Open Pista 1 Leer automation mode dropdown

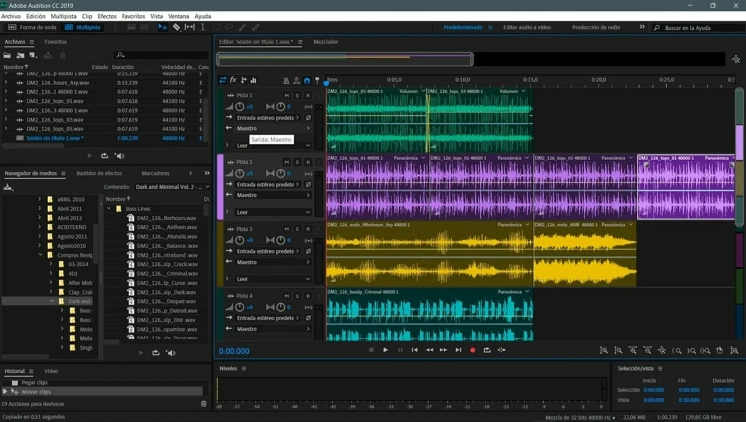(x=274, y=145)
